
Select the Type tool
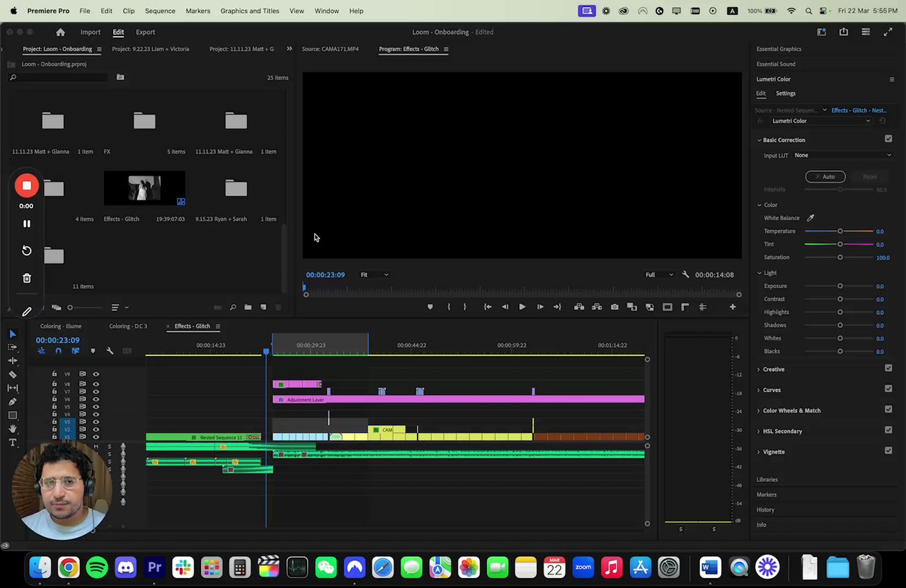pyautogui.click(x=13, y=443)
